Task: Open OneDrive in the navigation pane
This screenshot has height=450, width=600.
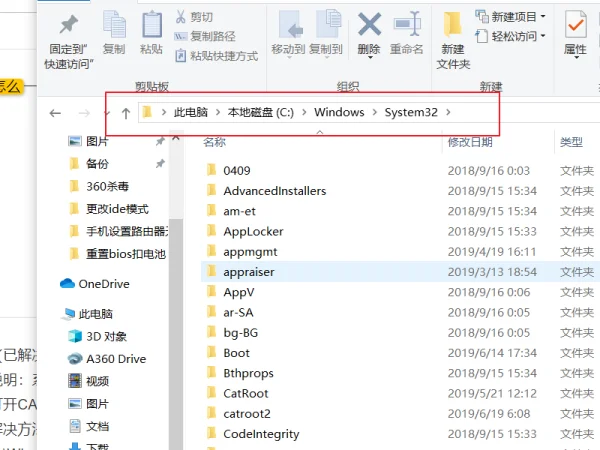Action: pos(95,284)
